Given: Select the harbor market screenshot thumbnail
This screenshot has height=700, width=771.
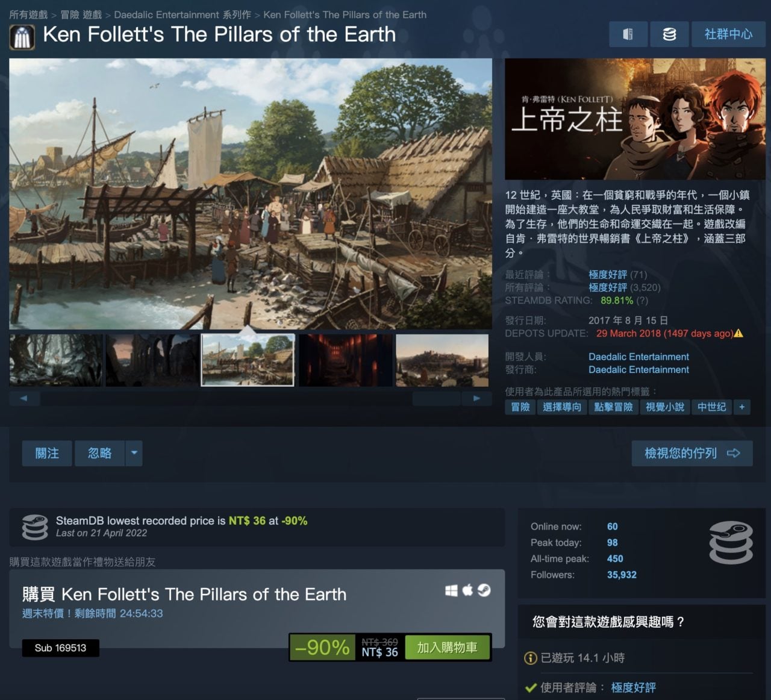Looking at the screenshot, I should pos(248,360).
